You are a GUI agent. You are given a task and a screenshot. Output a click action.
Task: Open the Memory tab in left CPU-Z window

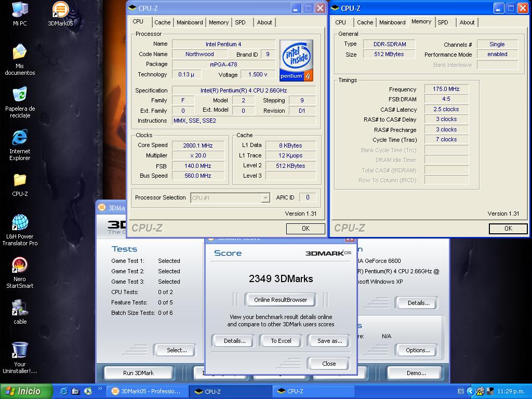pos(219,22)
